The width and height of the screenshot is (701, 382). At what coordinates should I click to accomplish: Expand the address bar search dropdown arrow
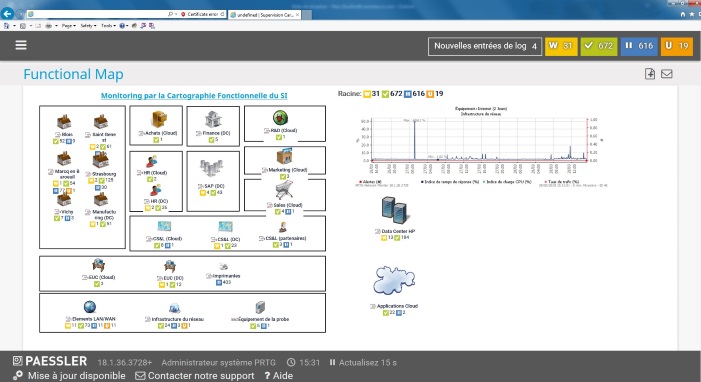tap(176, 14)
